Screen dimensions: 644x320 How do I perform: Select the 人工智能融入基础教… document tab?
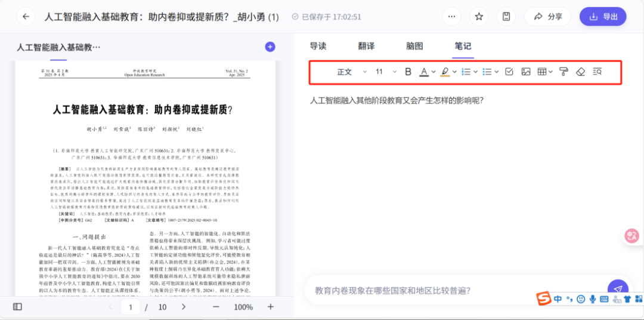click(x=58, y=47)
